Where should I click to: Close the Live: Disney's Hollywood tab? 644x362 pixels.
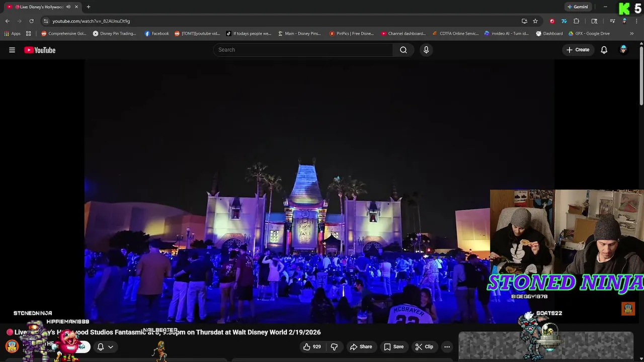point(76,7)
